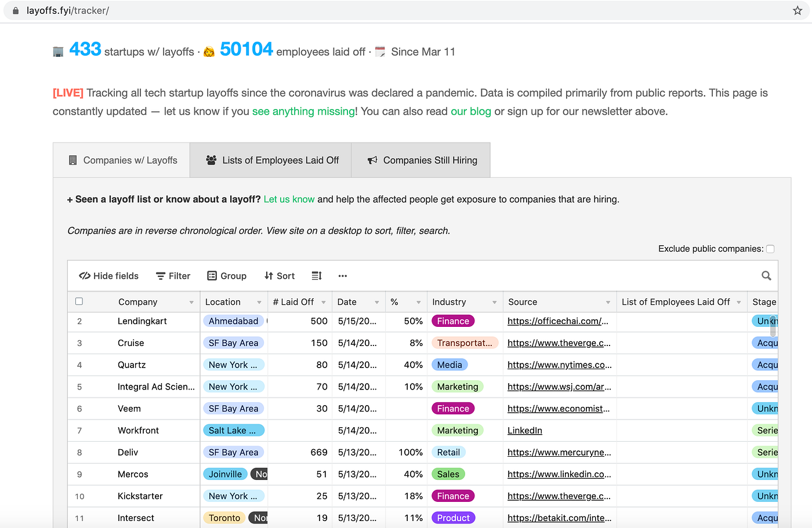Open the officechai.com source link for Lendingkart
Image resolution: width=812 pixels, height=528 pixels.
pyautogui.click(x=558, y=321)
